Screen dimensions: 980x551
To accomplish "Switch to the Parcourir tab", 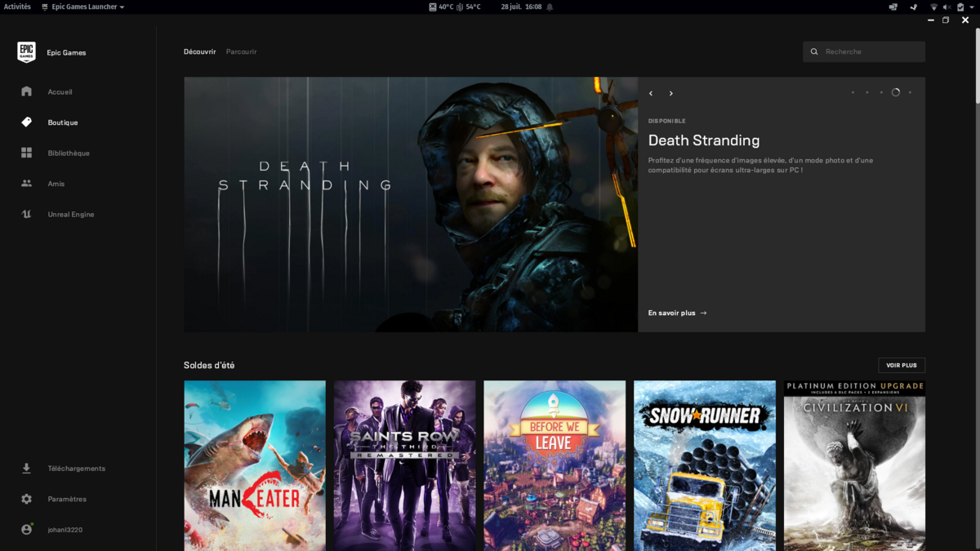I will coord(242,51).
